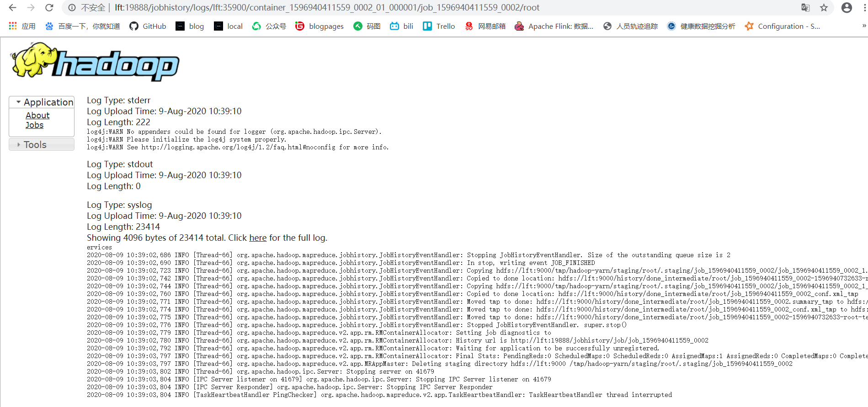Click the 'TaskHeartbeatHandler thread interrupted' log line
This screenshot has width=868, height=407.
tap(379, 395)
